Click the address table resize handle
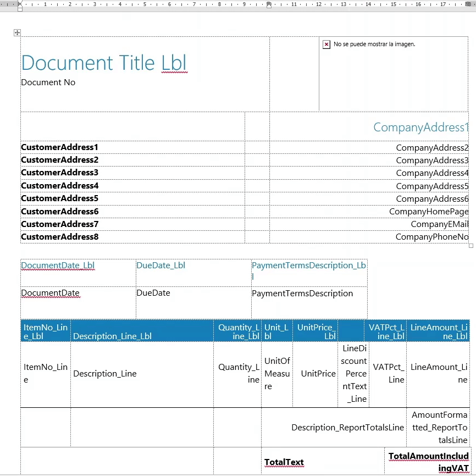The width and height of the screenshot is (476, 476). (x=471, y=246)
